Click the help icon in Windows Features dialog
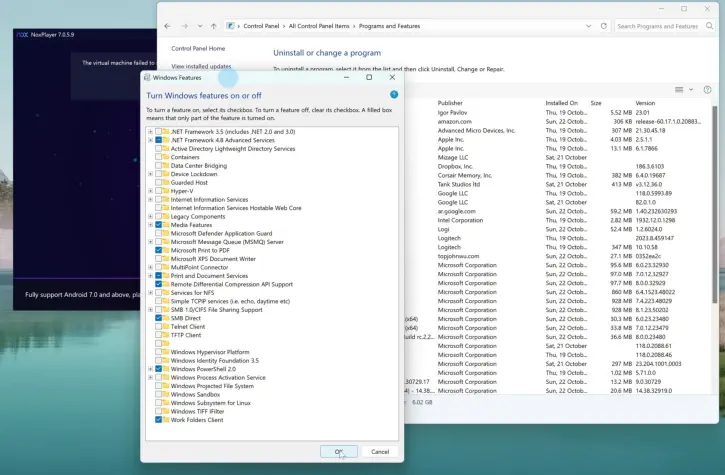Image resolution: width=725 pixels, height=475 pixels. [394, 95]
